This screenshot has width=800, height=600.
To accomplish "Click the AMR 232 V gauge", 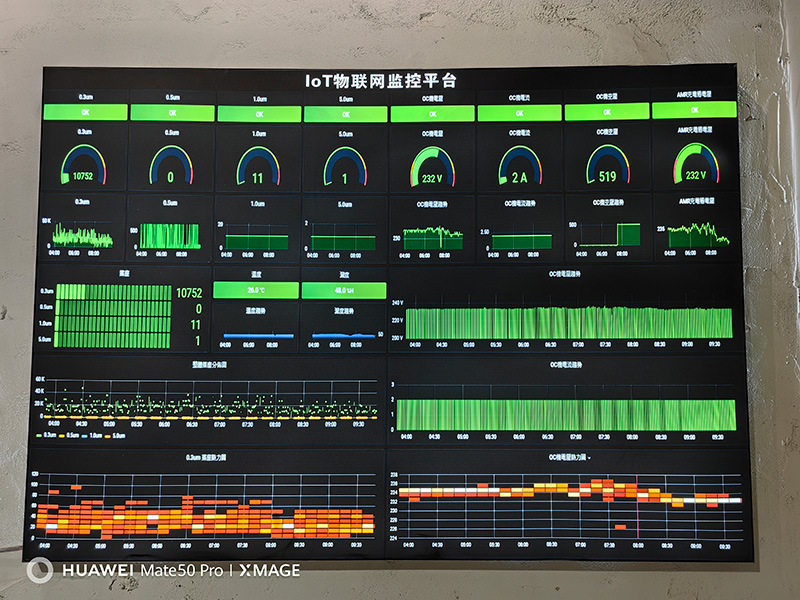I will coord(695,164).
